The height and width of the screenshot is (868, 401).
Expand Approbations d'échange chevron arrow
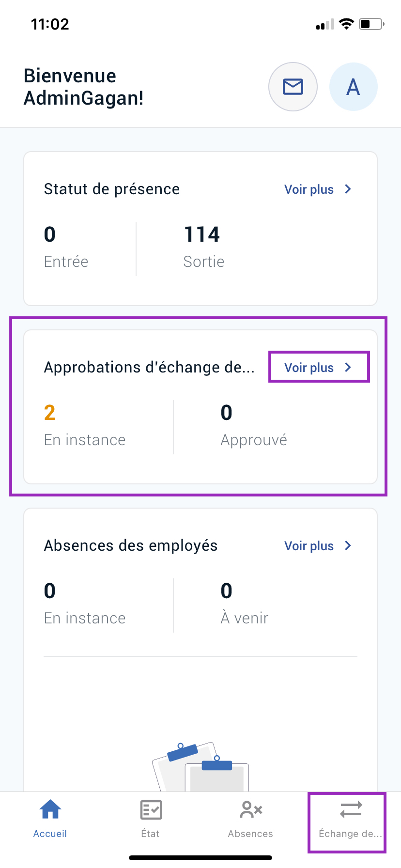(348, 367)
